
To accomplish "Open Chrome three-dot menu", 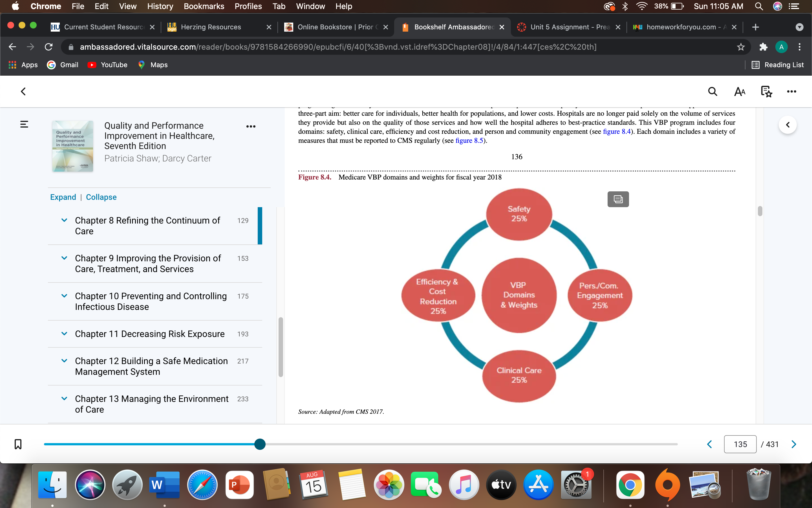I will coord(800,47).
